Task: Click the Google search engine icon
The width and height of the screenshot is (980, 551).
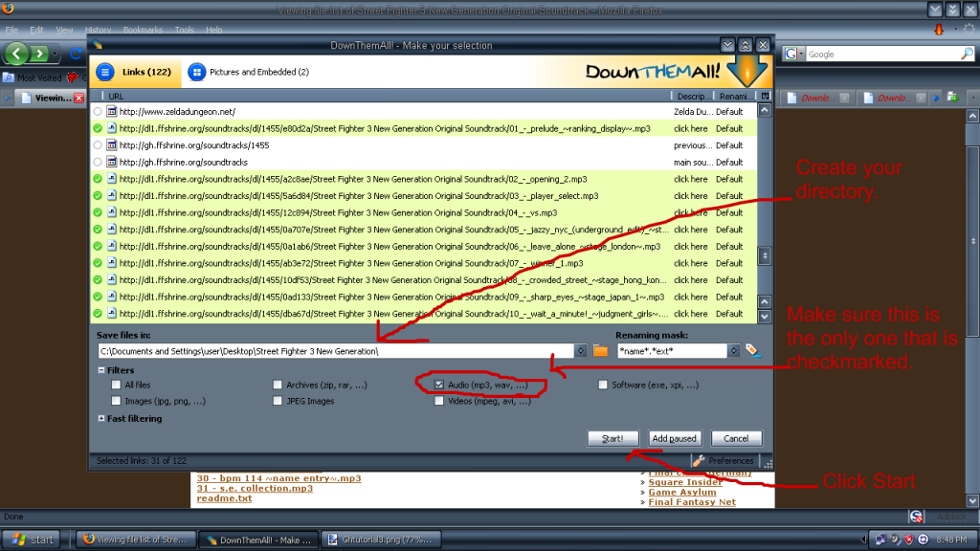Action: tap(791, 55)
